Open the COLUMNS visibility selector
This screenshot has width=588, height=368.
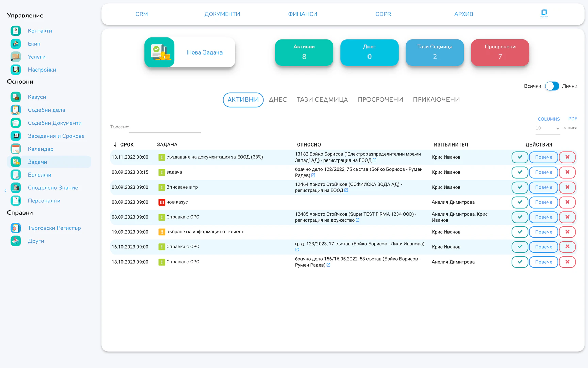pos(549,119)
